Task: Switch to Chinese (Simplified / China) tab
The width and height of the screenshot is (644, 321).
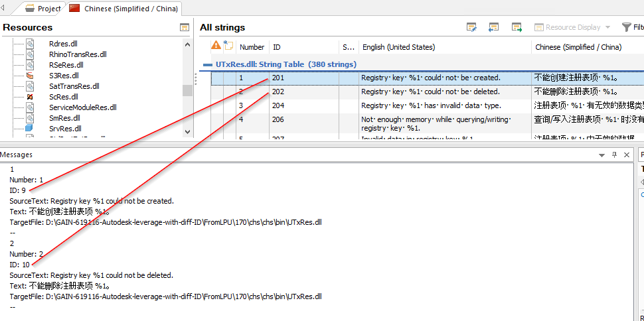Action: (124, 9)
